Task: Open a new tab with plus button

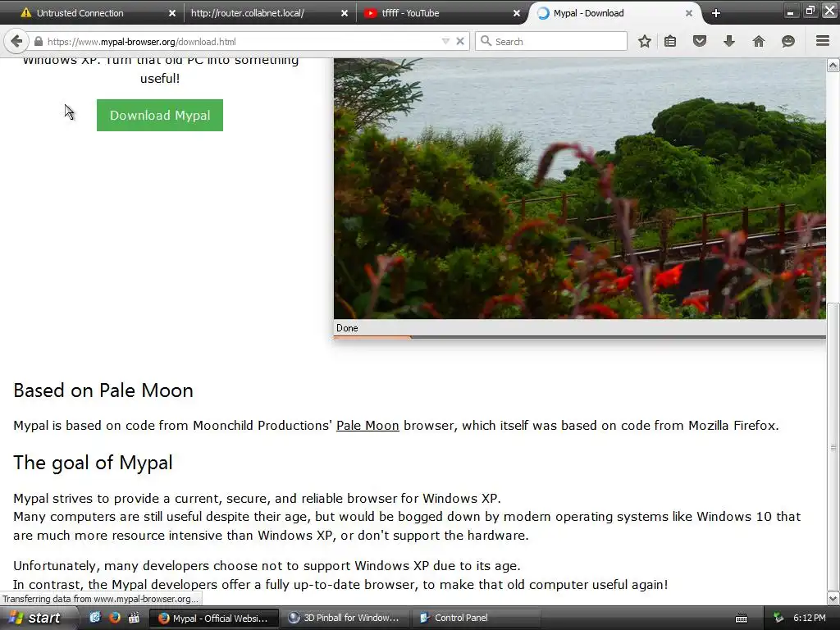Action: click(715, 13)
